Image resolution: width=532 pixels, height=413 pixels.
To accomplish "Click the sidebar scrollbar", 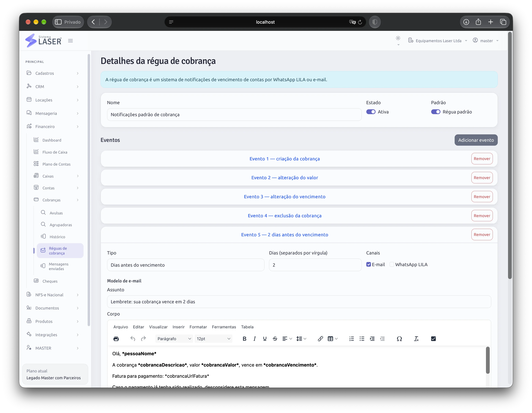I will coord(89,190).
